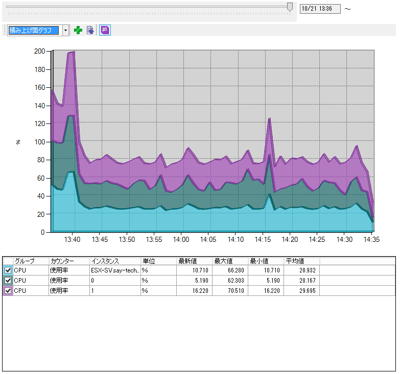Viewport: 400px width, 374px height.
Task: Toggle the purple 3D graph icon
Action: tap(105, 30)
